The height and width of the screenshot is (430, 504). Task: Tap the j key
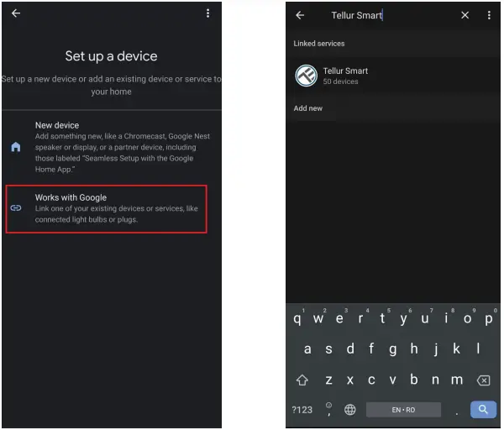click(x=436, y=349)
